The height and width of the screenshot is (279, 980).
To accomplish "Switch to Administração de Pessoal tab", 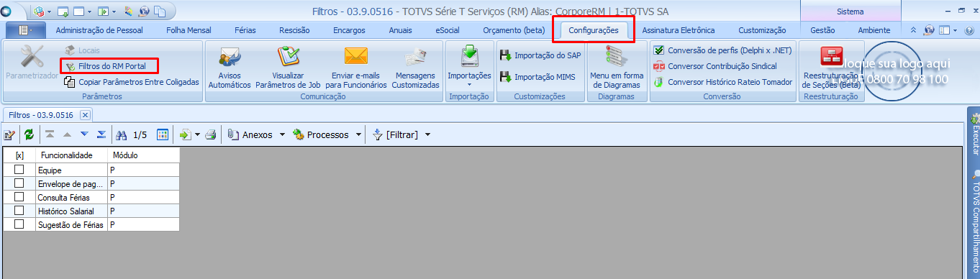I will tap(99, 30).
